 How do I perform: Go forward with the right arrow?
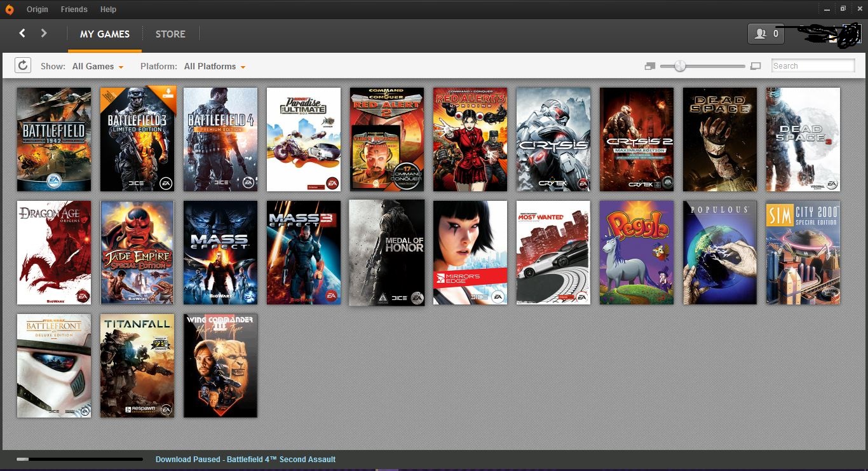pos(44,33)
